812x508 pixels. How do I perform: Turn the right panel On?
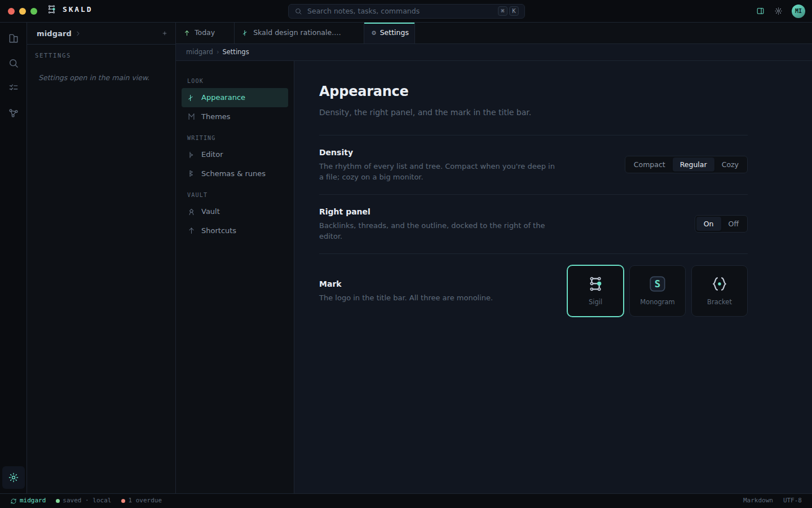[x=708, y=224]
